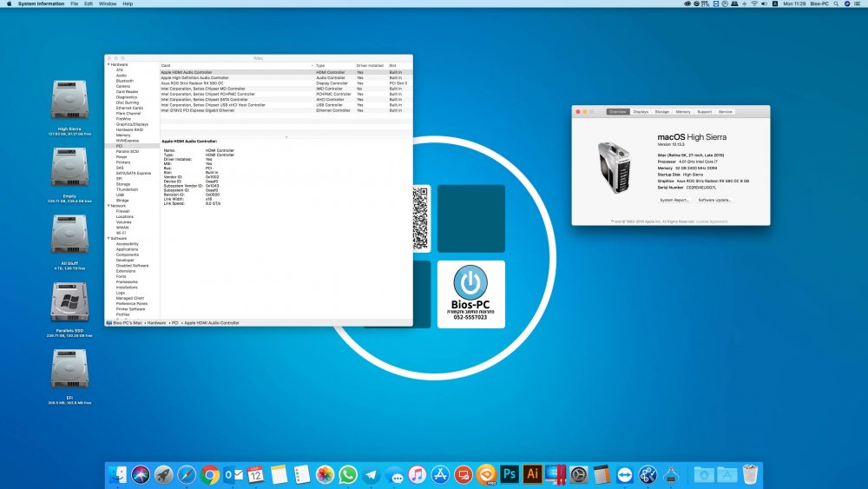The width and height of the screenshot is (868, 489).
Task: Collapse the Network section in sidebar
Action: click(108, 206)
